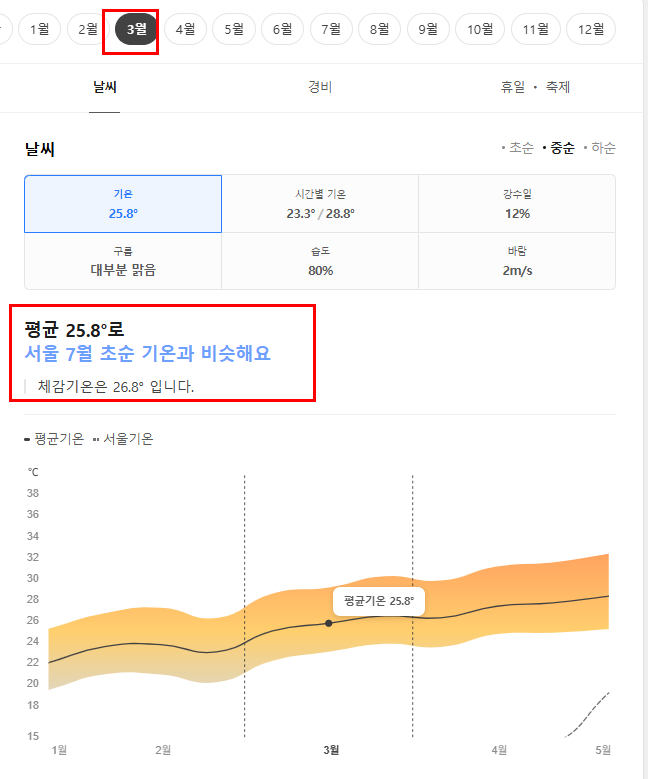
Task: Click the 평균 25.8°로 heading text
Action: coord(74,330)
